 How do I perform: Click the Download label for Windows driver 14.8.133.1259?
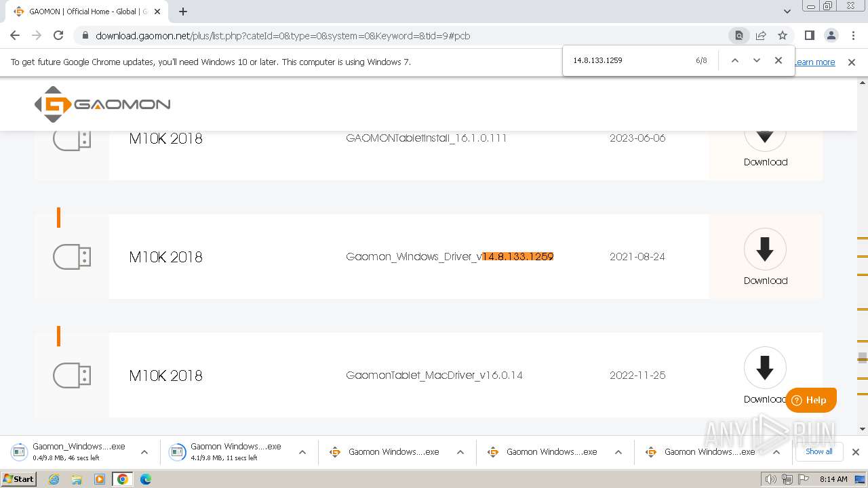766,281
